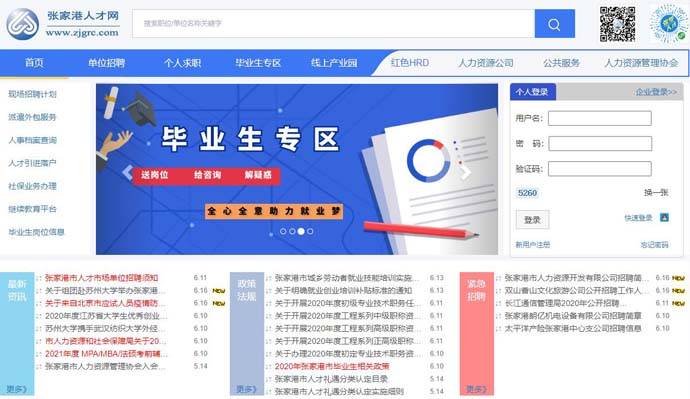Open 张家港朗亿机电设备有限公司招聘简章
Screen dimensions: 690x399
(x=573, y=316)
